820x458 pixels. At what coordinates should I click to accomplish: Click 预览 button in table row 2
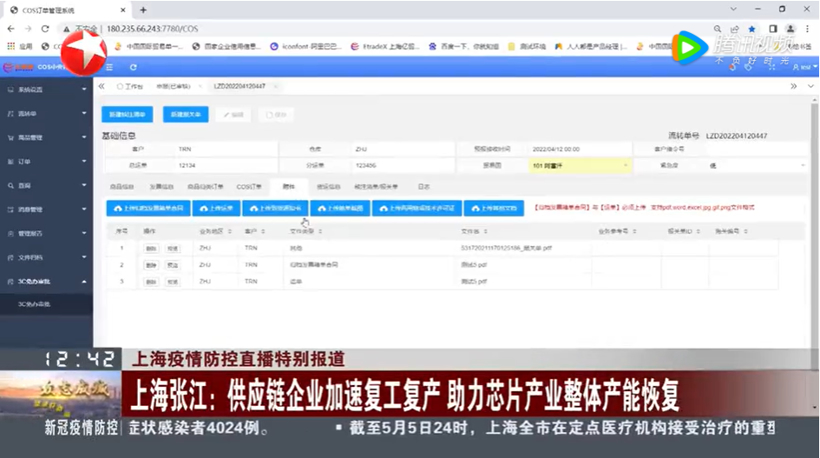[x=173, y=265]
